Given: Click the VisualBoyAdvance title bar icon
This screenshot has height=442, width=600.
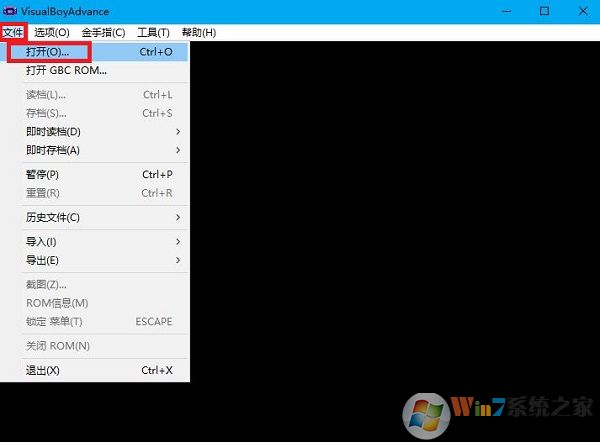Looking at the screenshot, I should pyautogui.click(x=10, y=11).
